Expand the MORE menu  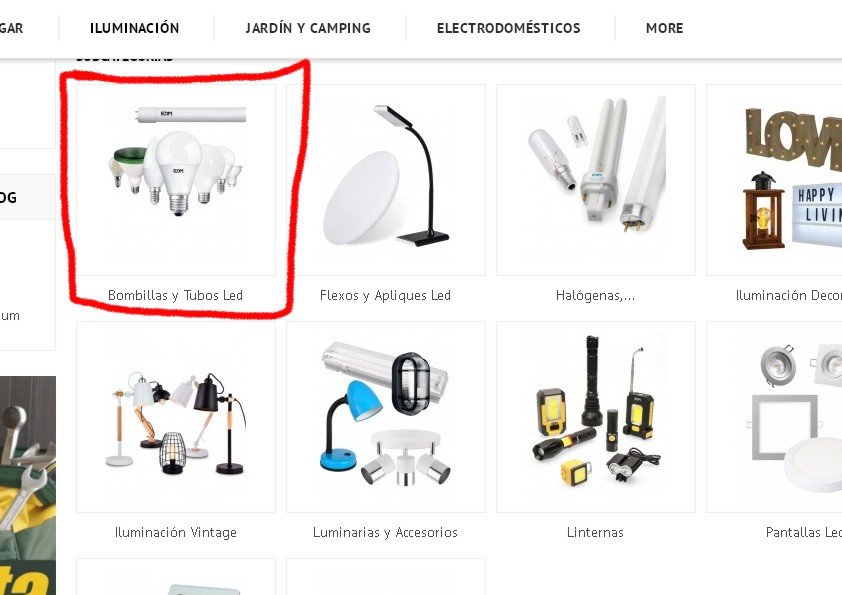coord(664,28)
